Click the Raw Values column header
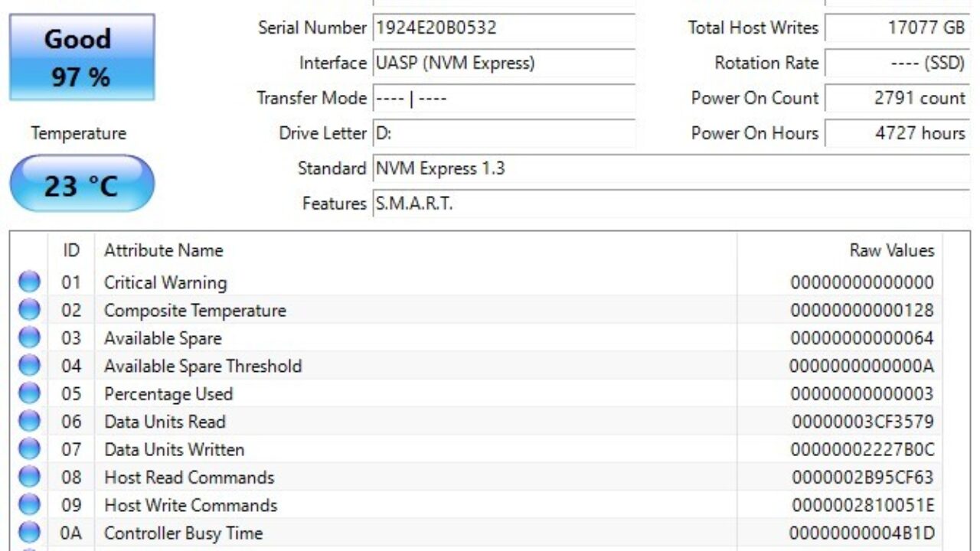The width and height of the screenshot is (980, 551). coord(890,250)
